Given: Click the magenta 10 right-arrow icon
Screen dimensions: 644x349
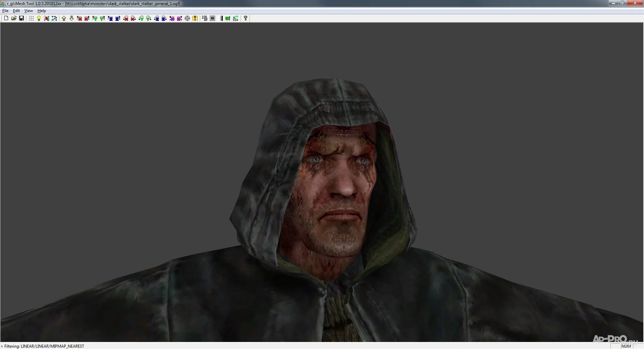Looking at the screenshot, I should click(x=179, y=18).
